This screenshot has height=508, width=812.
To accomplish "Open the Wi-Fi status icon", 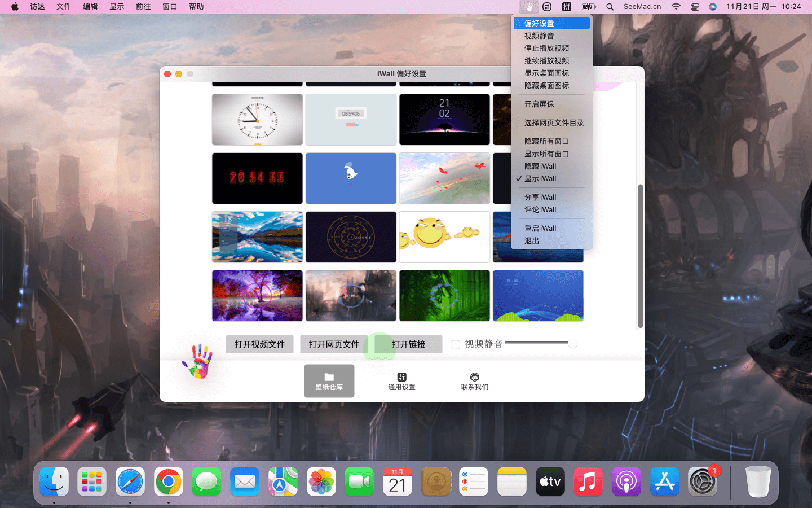I will click(x=676, y=7).
